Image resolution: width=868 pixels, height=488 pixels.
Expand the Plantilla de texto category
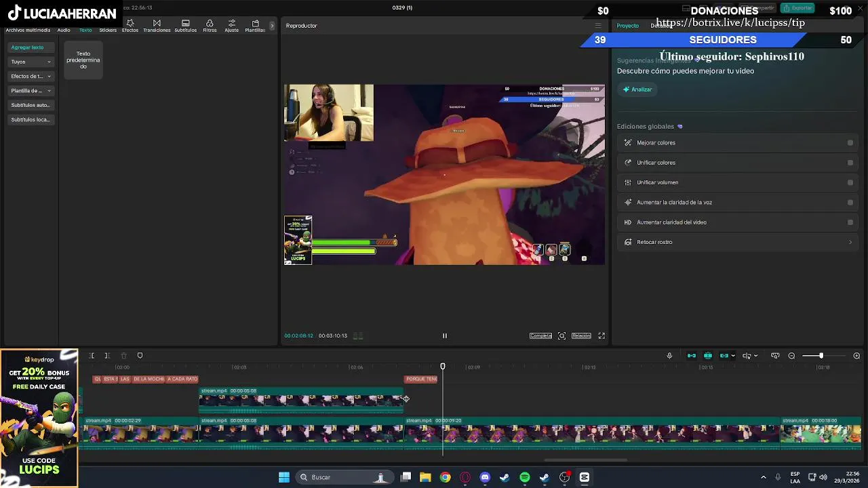(31, 91)
